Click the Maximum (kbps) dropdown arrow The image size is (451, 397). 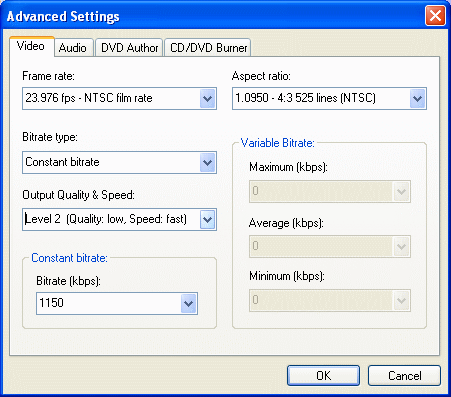[x=401, y=192]
